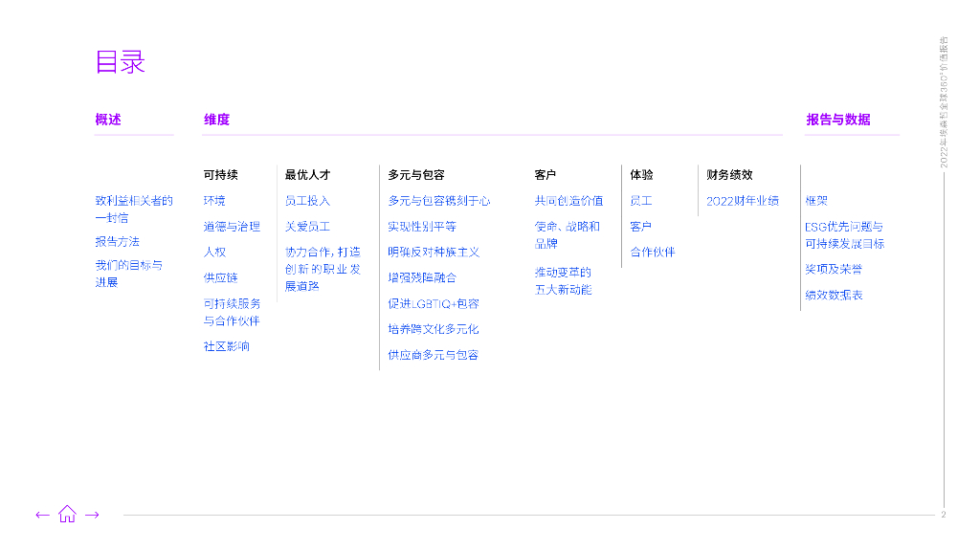Open 多元与包容镌刻于心 link
980x551 pixels.
click(x=439, y=201)
